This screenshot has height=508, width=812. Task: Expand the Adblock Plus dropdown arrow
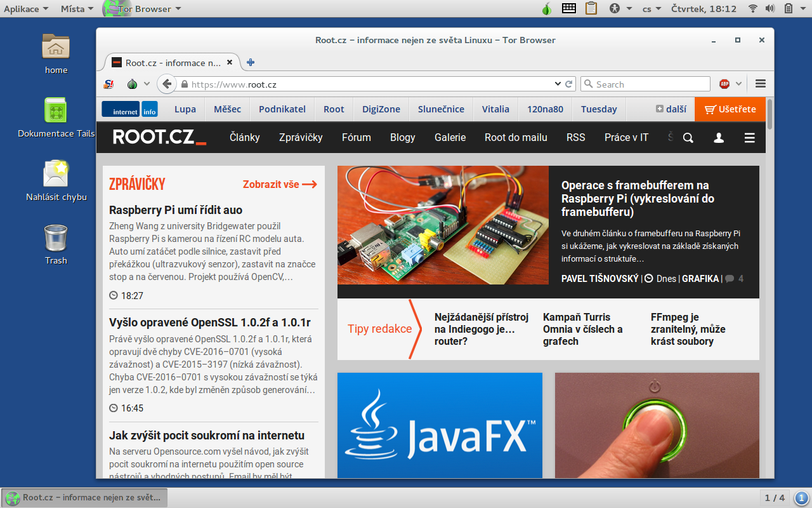[738, 84]
